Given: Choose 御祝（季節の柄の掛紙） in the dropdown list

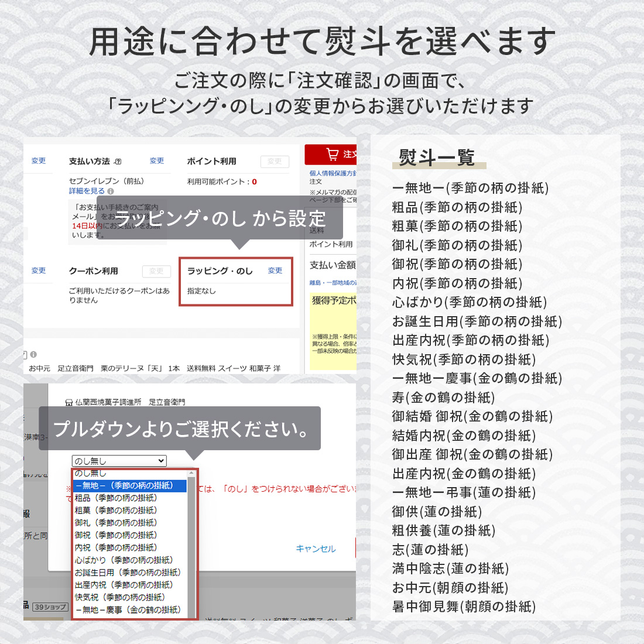Looking at the screenshot, I should 115,535.
